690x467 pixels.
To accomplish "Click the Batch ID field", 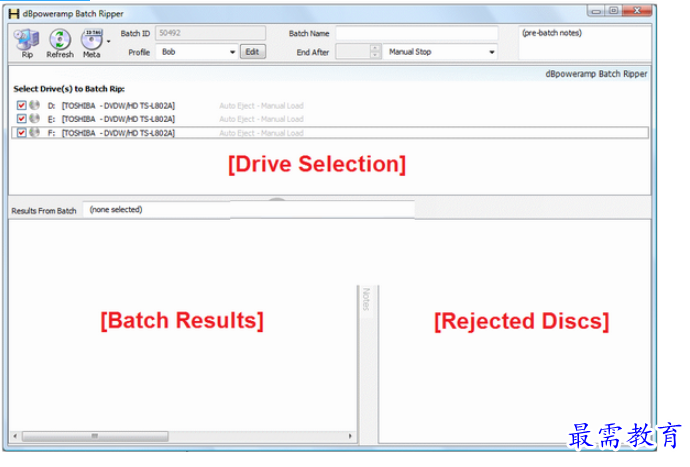I will 210,33.
